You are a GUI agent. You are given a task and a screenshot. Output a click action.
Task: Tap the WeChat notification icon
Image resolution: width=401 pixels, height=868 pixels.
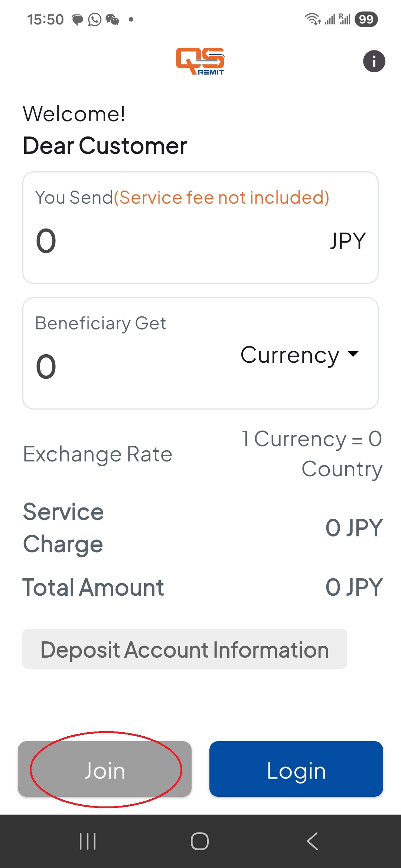click(x=113, y=19)
